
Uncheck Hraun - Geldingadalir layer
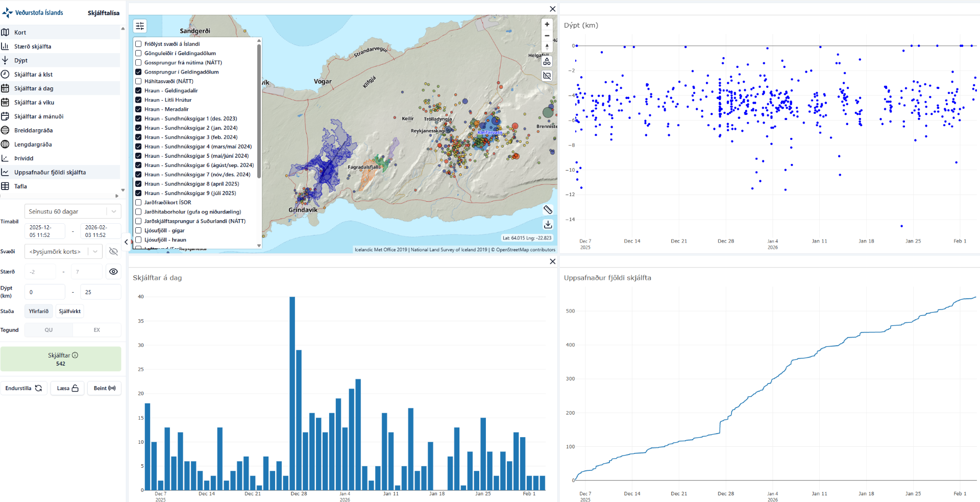pos(138,91)
